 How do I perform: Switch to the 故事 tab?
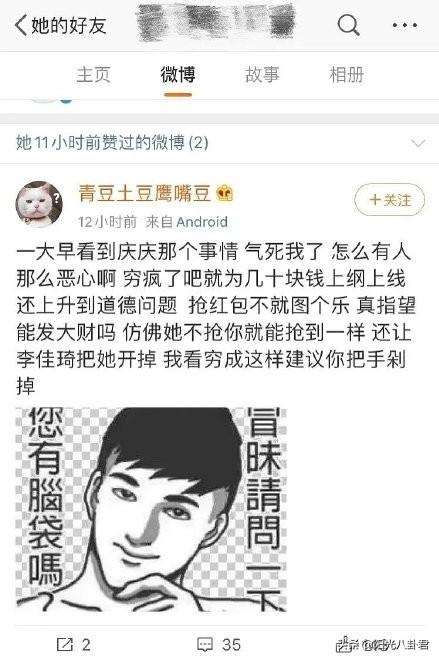[x=262, y=75]
